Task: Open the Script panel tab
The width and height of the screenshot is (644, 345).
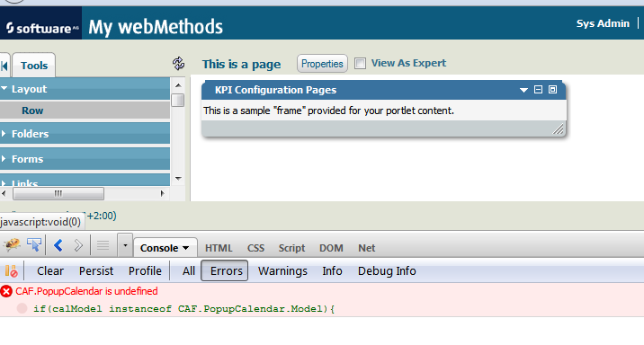Action: click(x=292, y=248)
